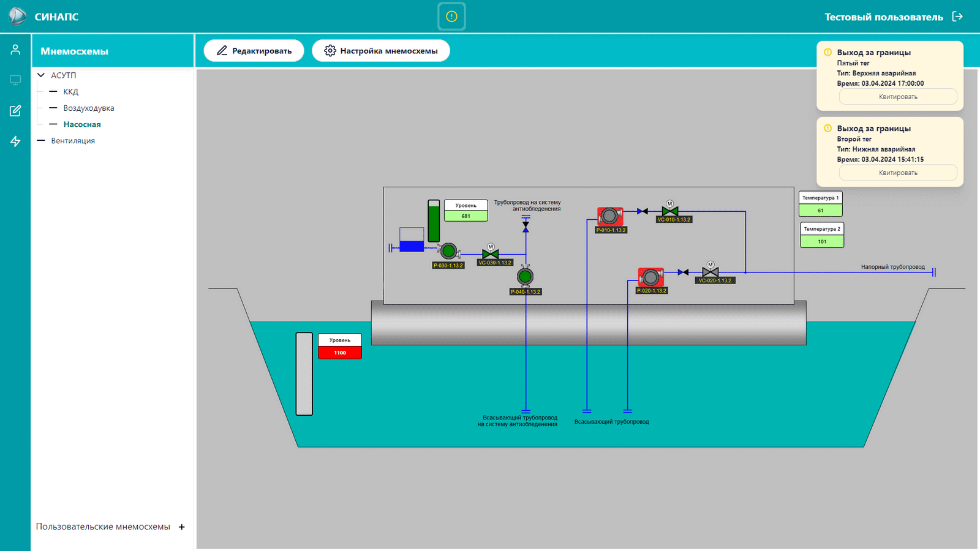Screen dimensions: 980x551
Task: Open the monitor sidebar icon
Action: 15,80
